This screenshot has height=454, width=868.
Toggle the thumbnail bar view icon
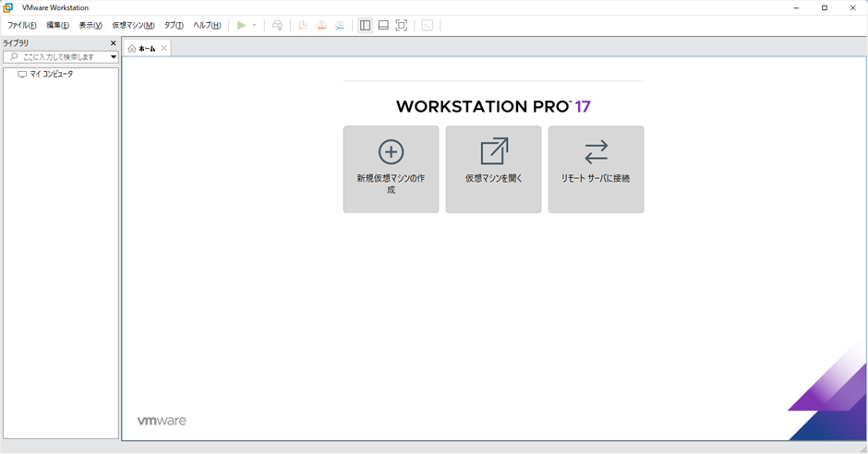(383, 26)
